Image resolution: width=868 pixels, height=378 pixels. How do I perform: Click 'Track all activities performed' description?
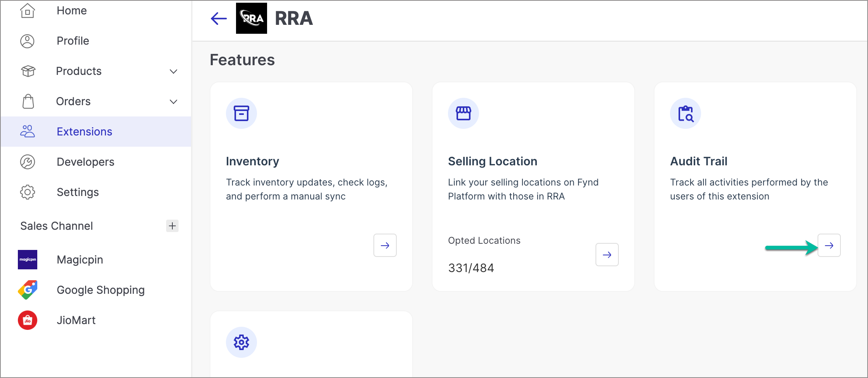tap(749, 189)
